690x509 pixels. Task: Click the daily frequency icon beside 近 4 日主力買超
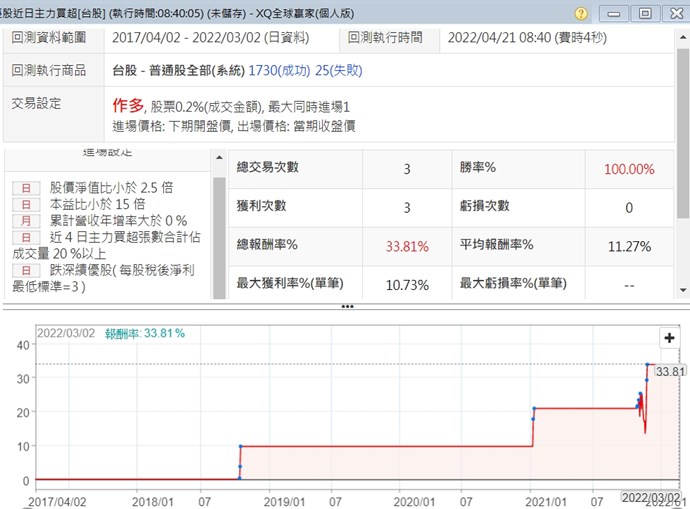click(x=25, y=237)
